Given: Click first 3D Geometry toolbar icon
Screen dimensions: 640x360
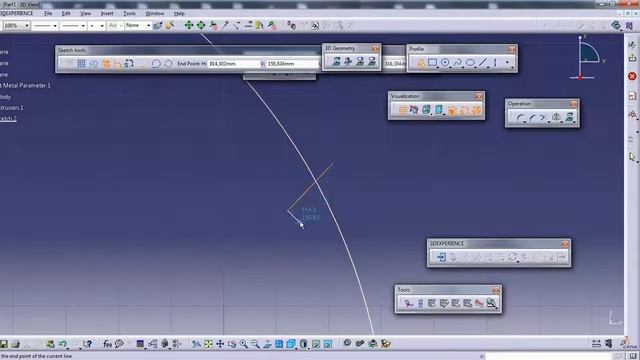Looking at the screenshot, I should pyautogui.click(x=336, y=62).
